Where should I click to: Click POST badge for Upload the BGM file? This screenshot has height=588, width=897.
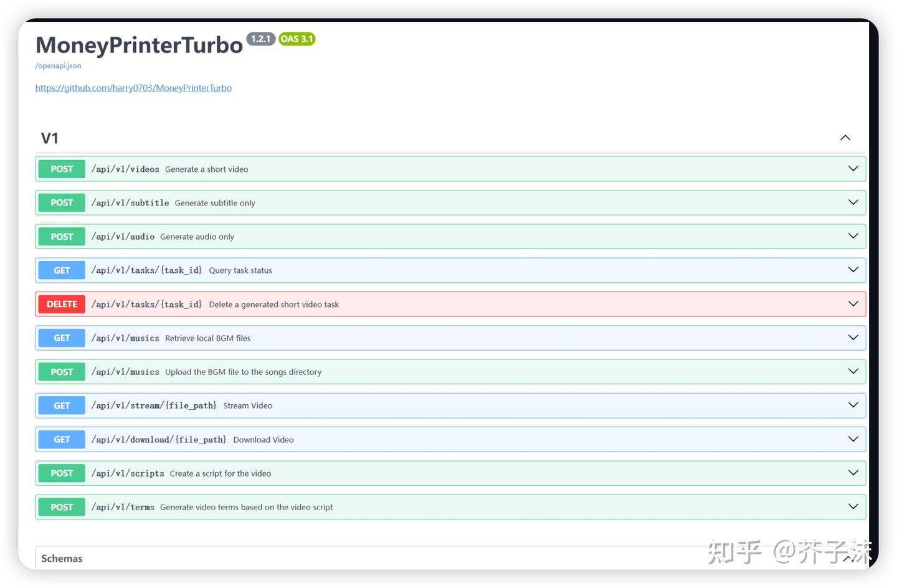tap(62, 372)
